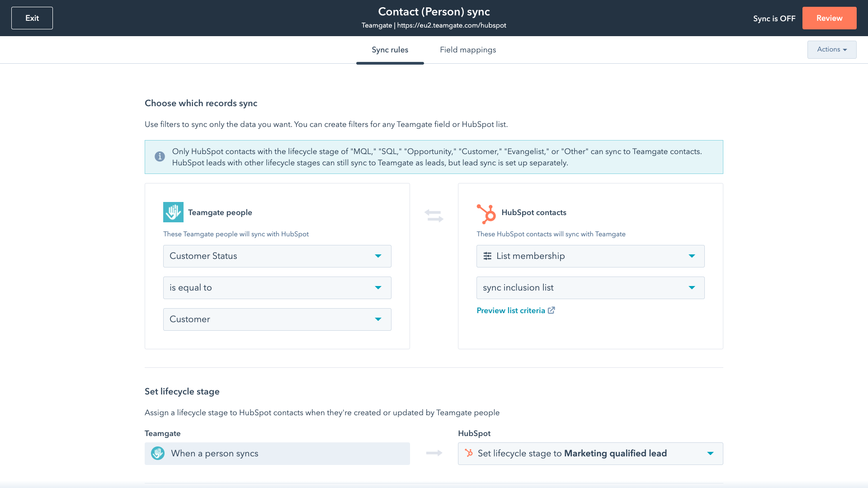Screen dimensions: 868x488
Task: Click the external link icon beside Preview list criteria
Action: tap(552, 310)
